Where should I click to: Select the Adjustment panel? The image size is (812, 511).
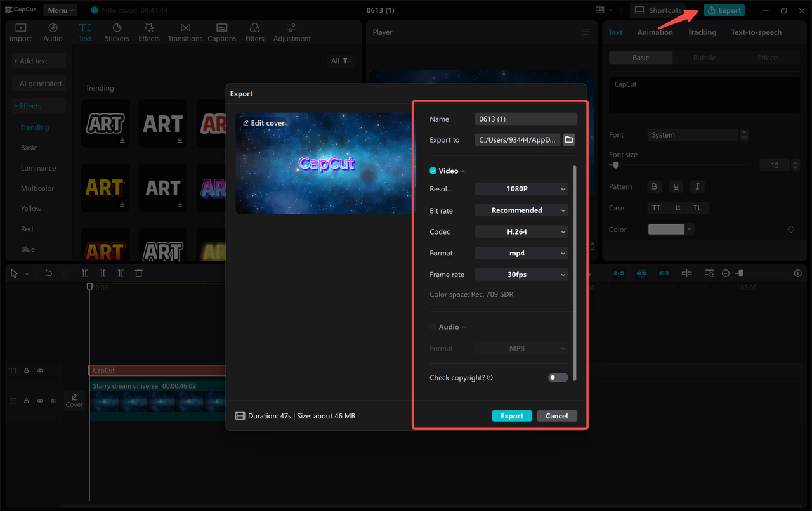click(x=291, y=32)
